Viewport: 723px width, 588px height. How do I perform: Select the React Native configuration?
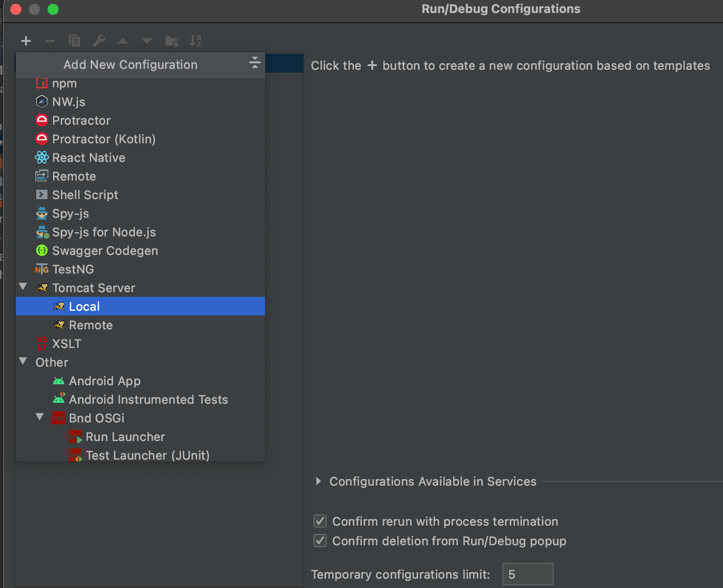pos(141,157)
